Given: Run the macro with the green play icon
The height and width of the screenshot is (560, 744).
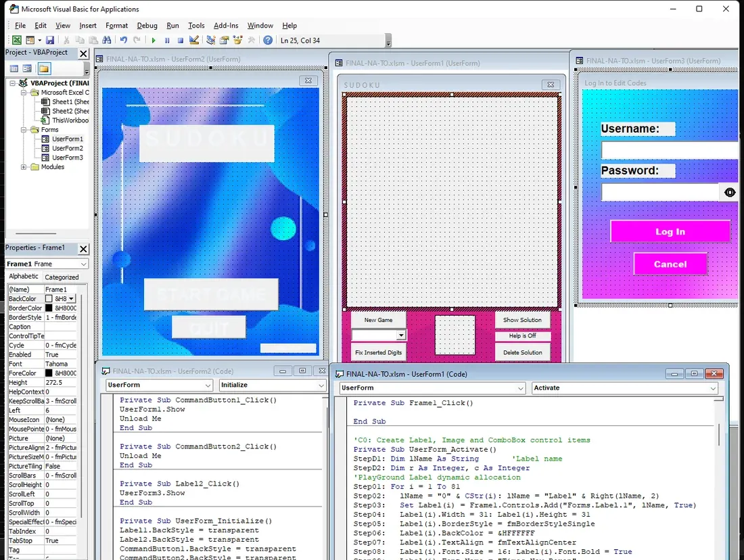Looking at the screenshot, I should pyautogui.click(x=154, y=41).
